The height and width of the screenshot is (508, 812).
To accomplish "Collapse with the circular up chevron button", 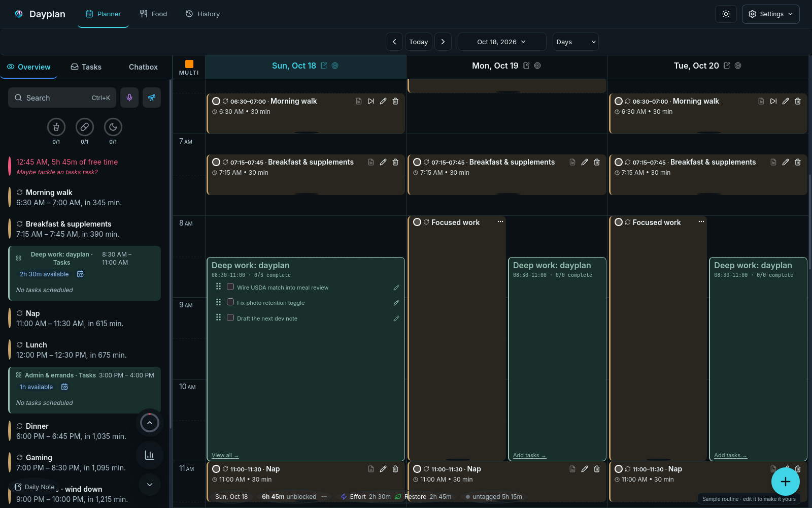I will pos(150,423).
